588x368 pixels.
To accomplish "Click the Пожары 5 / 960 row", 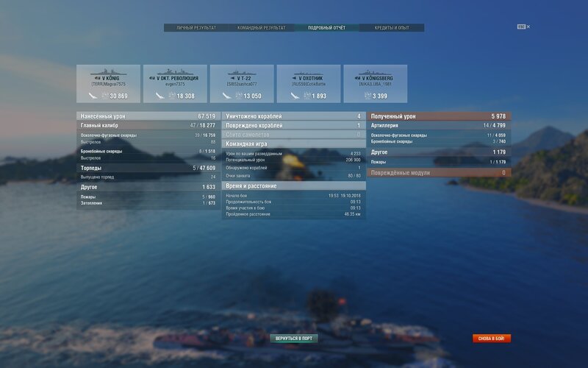I will click(148, 197).
